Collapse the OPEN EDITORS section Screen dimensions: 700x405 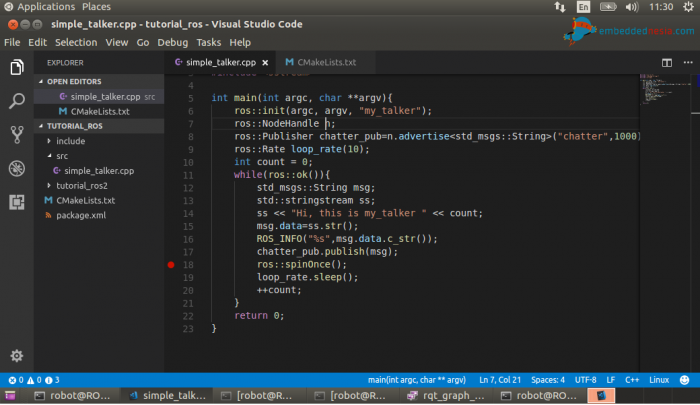99,81
